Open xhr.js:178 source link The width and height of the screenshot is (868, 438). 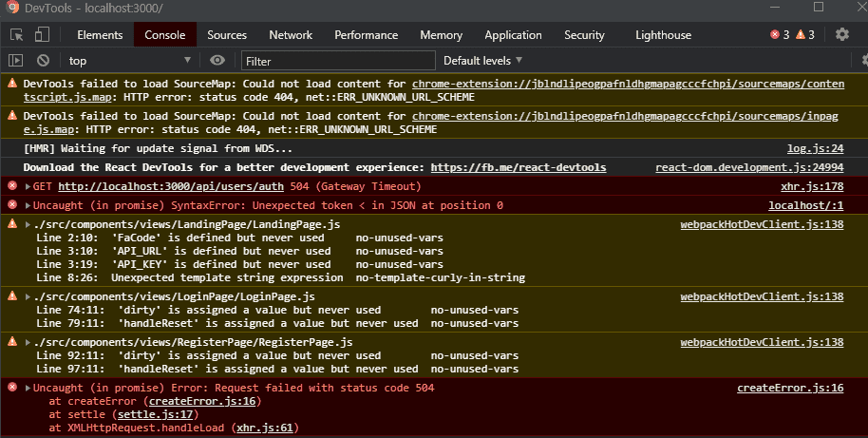[812, 186]
